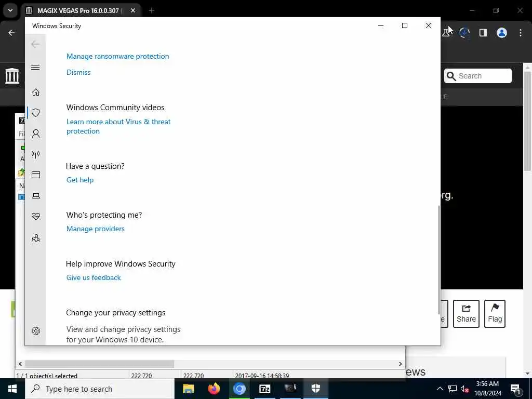Switch to Windows Security shield taskbar icon
Image resolution: width=532 pixels, height=399 pixels.
(315, 389)
